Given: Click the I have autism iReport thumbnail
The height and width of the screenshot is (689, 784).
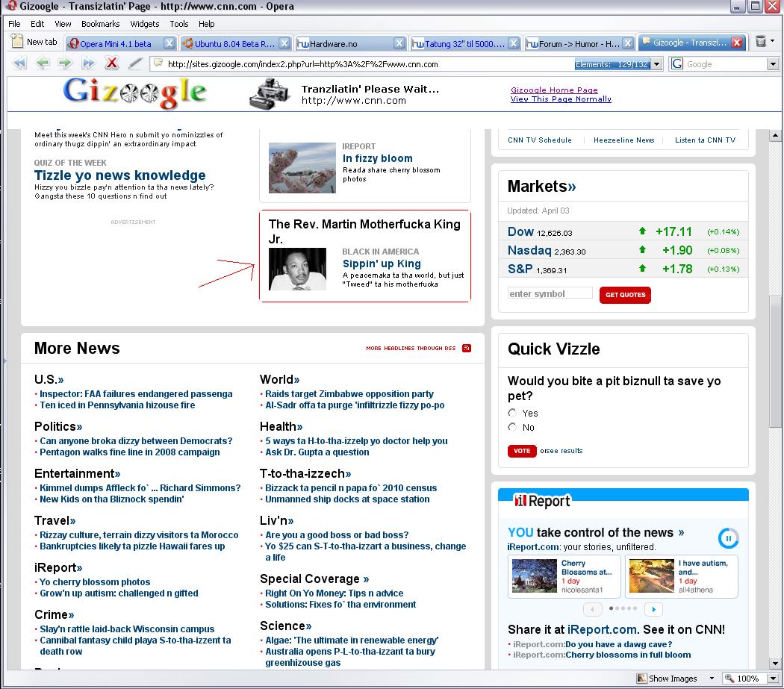Looking at the screenshot, I should (652, 576).
